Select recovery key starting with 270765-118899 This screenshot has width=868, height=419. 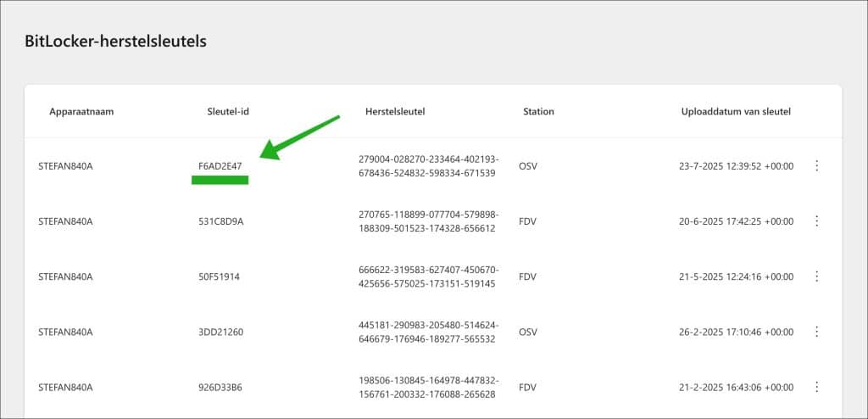(x=428, y=221)
